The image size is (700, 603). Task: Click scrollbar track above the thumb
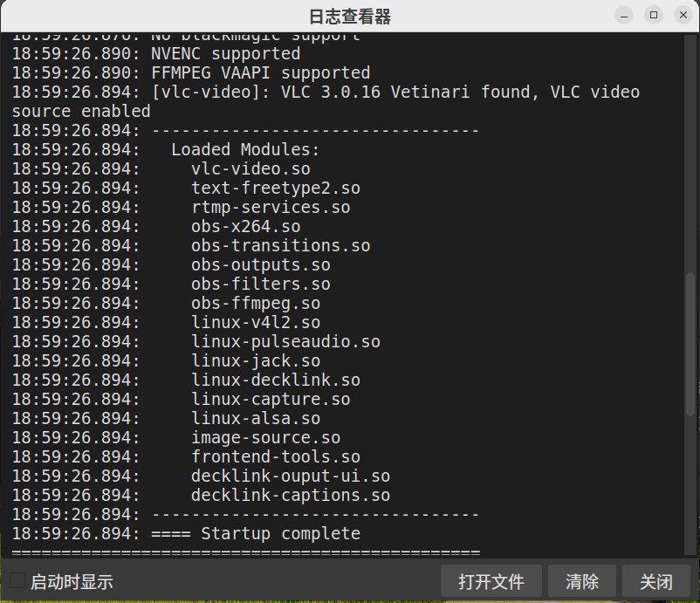pyautogui.click(x=690, y=152)
